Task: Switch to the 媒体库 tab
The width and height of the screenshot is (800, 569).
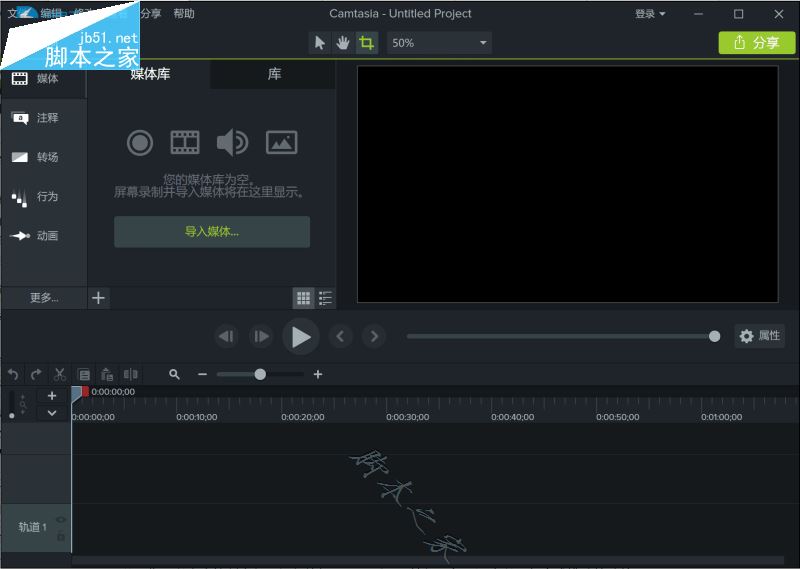Action: pos(150,75)
